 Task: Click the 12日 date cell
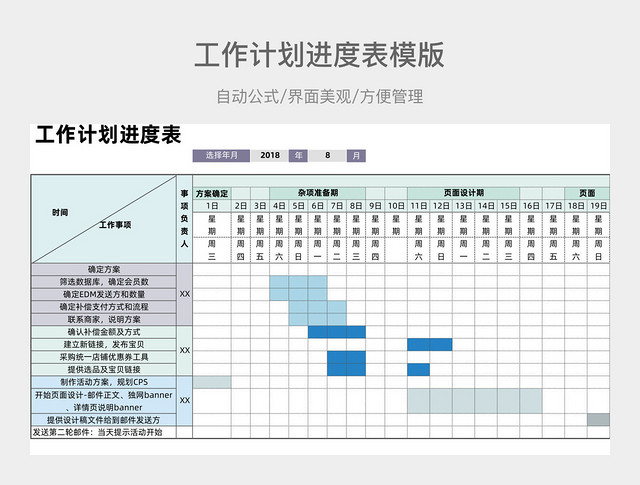coord(441,206)
